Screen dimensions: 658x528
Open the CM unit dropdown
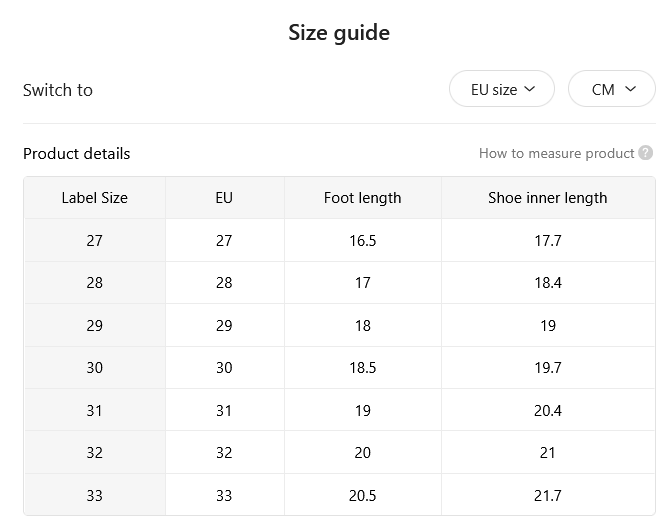(612, 89)
